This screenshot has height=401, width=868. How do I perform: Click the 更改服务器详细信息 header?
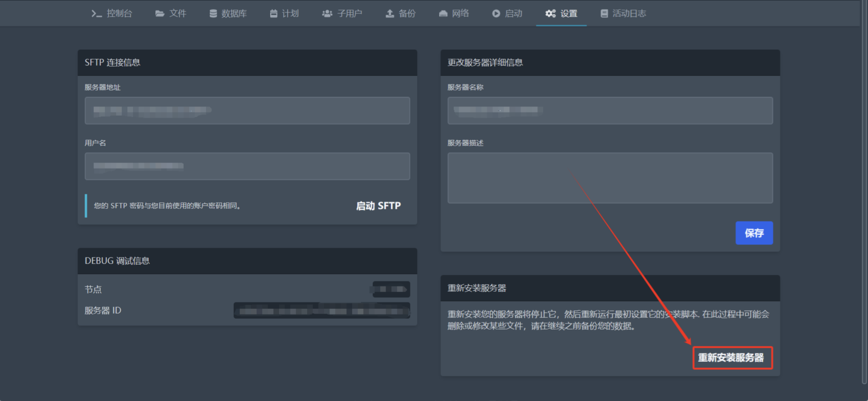tap(610, 63)
